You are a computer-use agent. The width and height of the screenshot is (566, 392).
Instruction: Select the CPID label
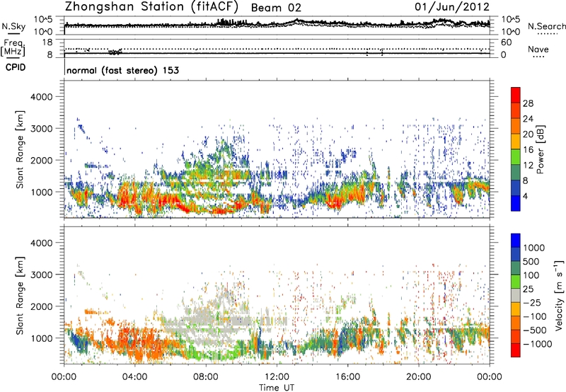[x=16, y=67]
